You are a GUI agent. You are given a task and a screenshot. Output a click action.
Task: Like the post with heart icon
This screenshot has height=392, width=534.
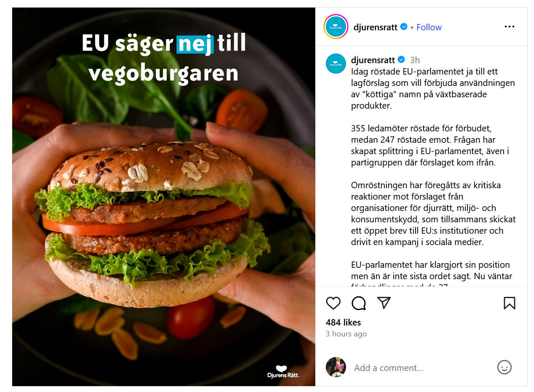click(x=333, y=303)
